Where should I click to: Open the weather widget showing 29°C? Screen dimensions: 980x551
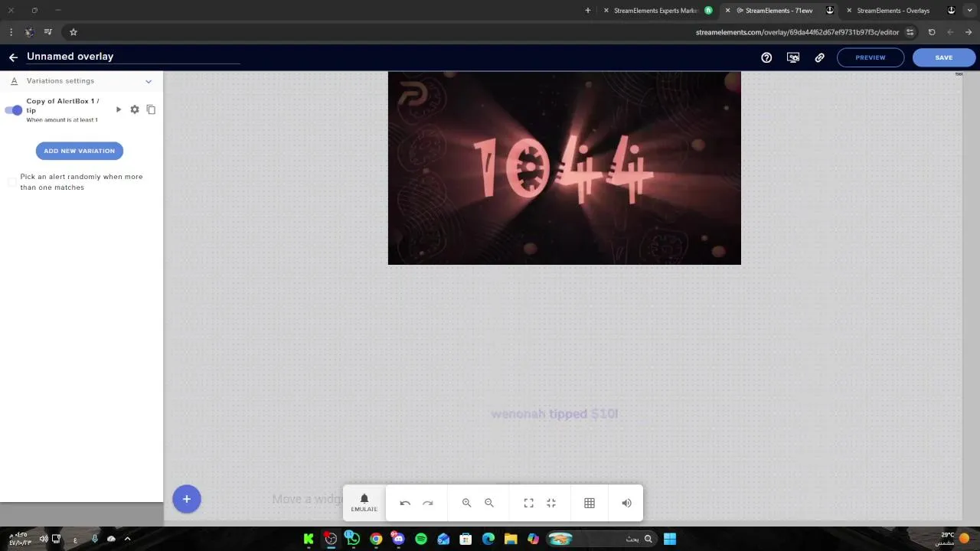pyautogui.click(x=955, y=539)
